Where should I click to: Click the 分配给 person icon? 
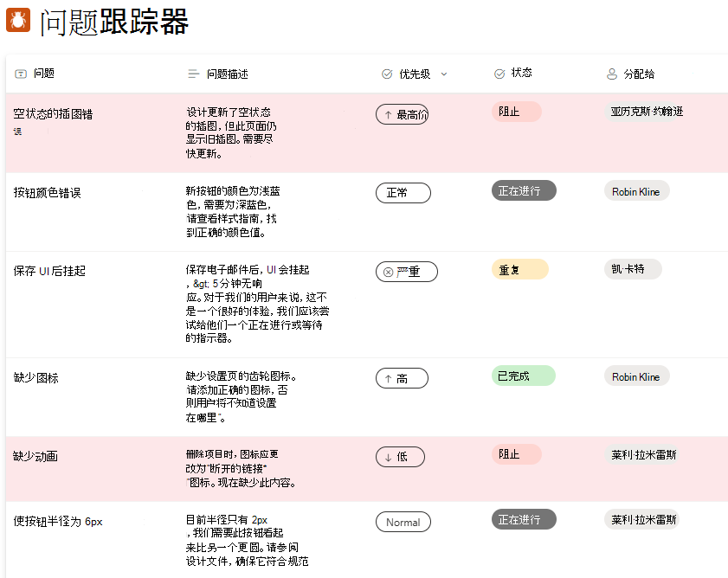click(x=612, y=74)
